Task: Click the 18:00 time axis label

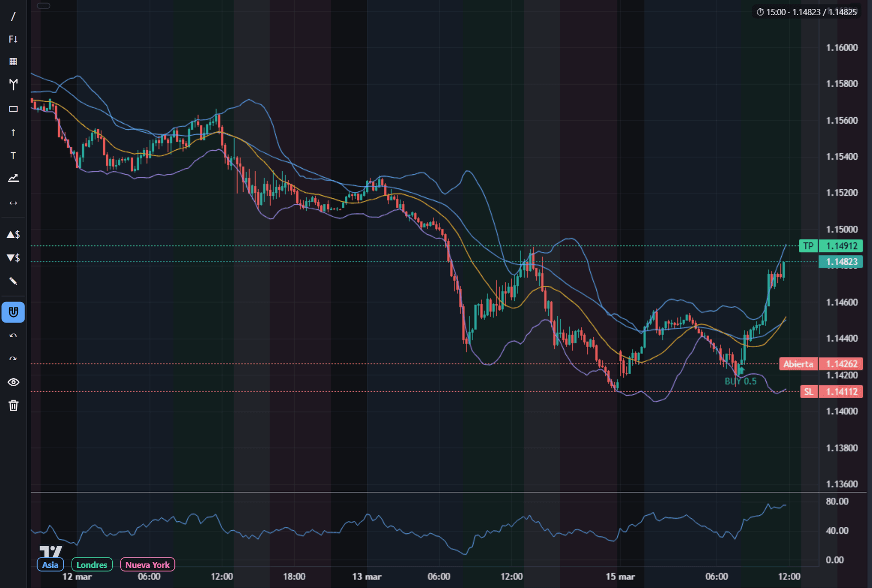Action: [294, 576]
